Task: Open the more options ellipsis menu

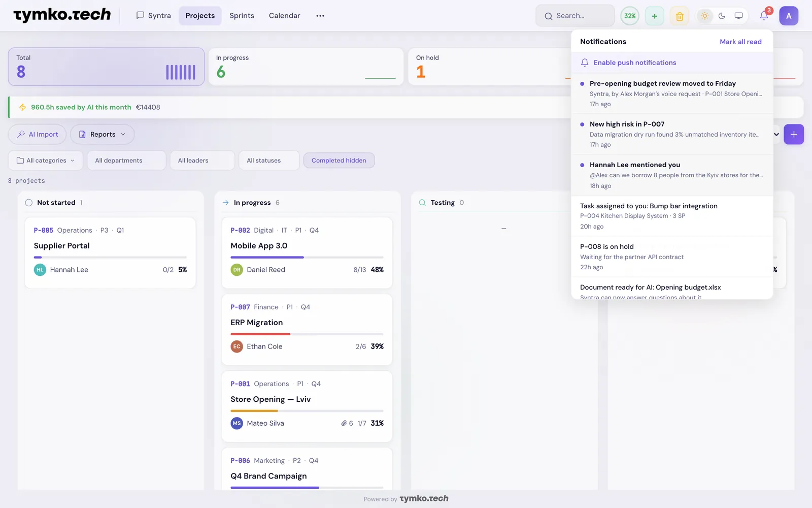Action: (320, 16)
